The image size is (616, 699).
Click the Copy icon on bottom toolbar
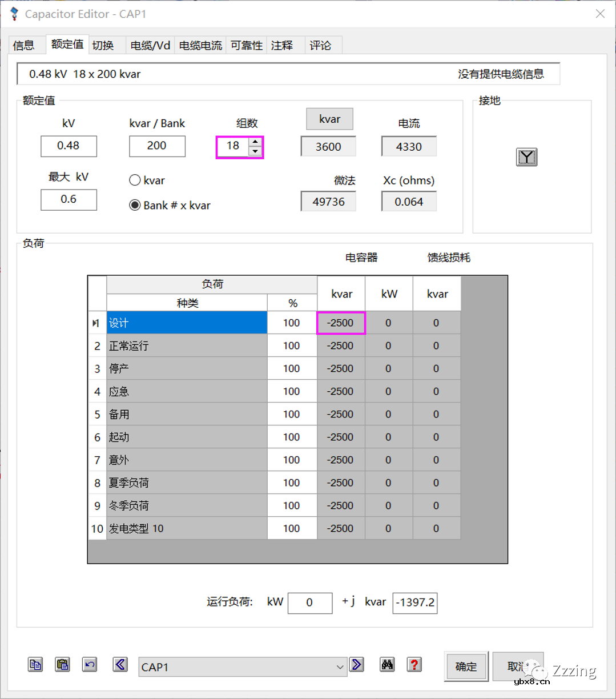(x=35, y=664)
